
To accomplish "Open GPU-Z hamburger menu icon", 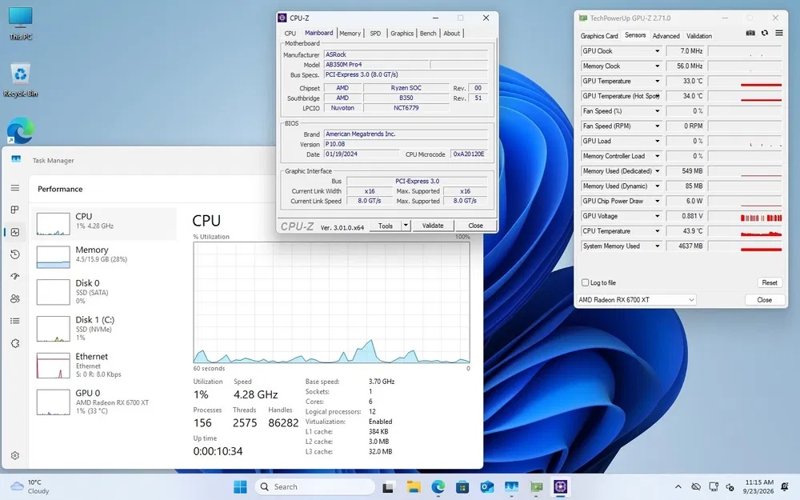I will coord(779,33).
